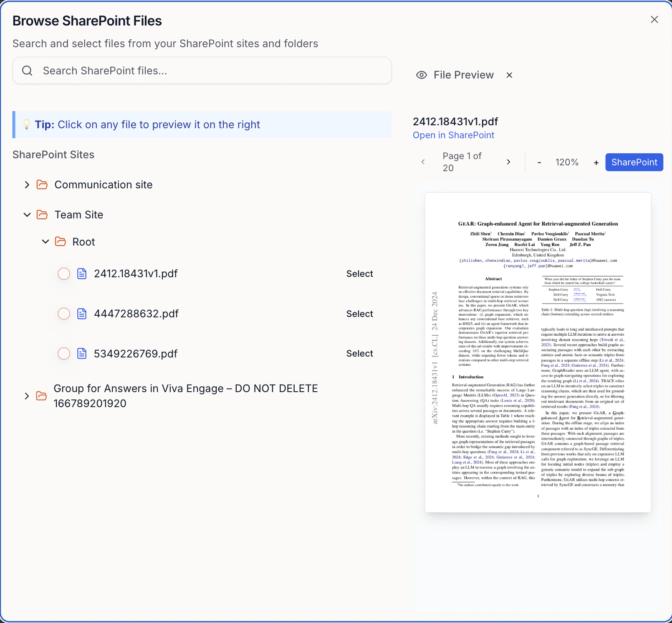672x623 pixels.
Task: Open in SharePoint link
Action: pyautogui.click(x=453, y=135)
